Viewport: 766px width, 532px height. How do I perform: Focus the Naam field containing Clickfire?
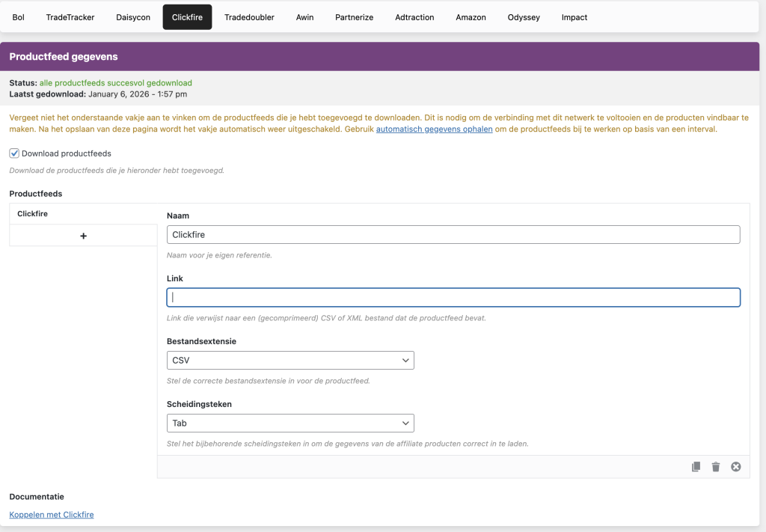(453, 235)
